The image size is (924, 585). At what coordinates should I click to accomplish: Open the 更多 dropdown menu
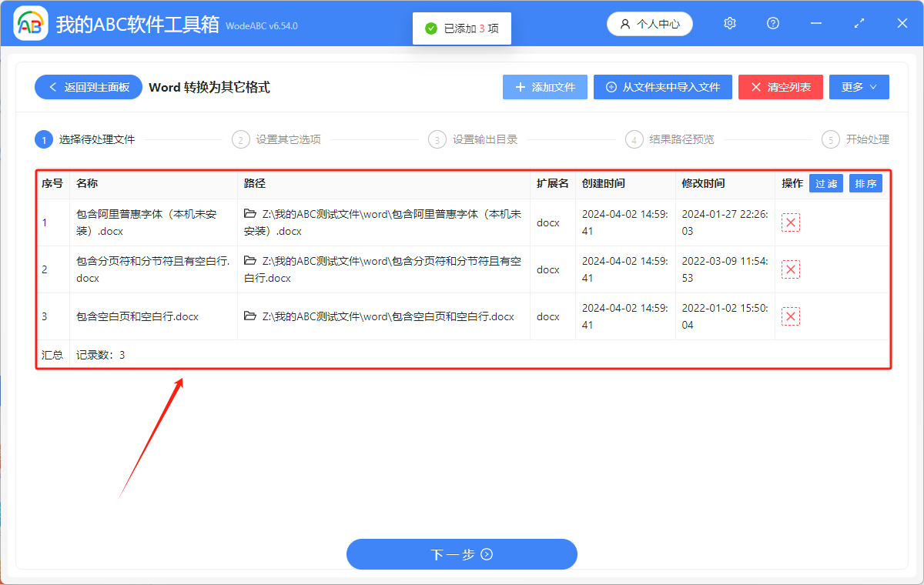(x=859, y=87)
